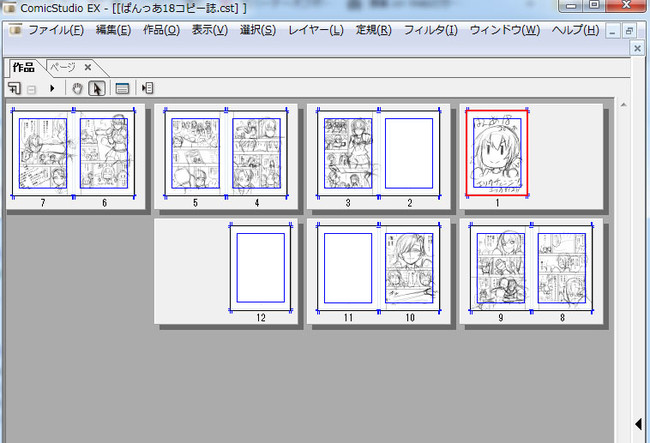
Task: Open the 定規(R) menu
Action: (x=373, y=30)
